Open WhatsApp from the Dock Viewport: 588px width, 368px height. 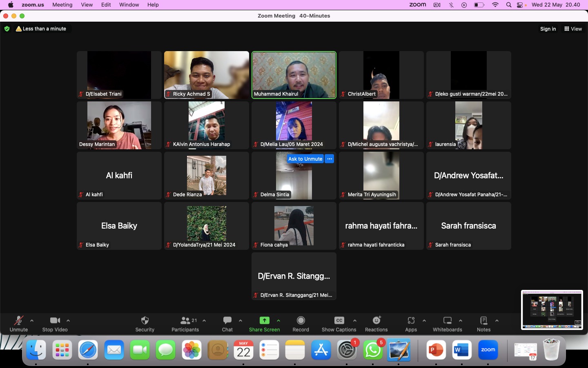pyautogui.click(x=373, y=351)
